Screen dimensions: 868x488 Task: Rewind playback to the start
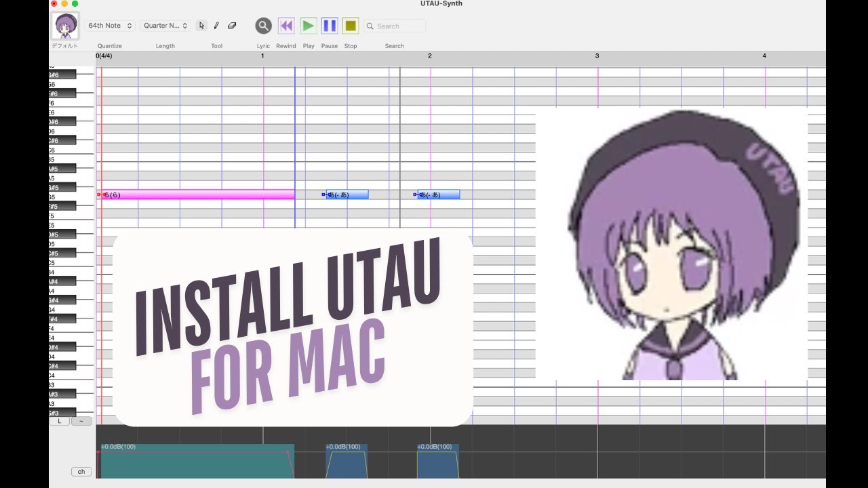pos(286,26)
